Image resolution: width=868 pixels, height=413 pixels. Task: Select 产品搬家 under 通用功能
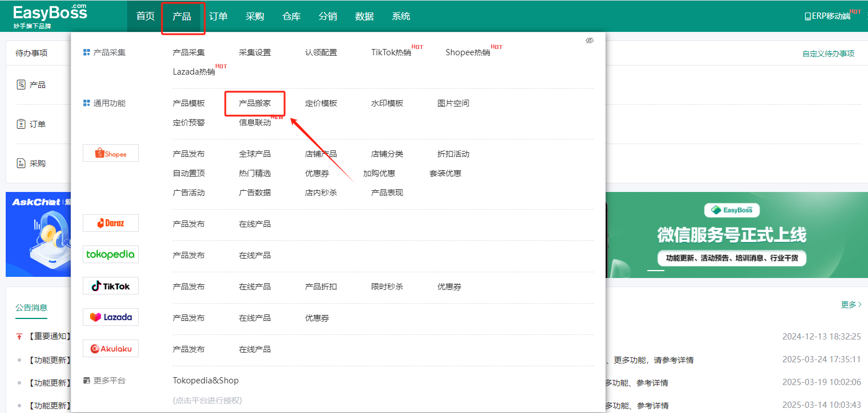point(255,104)
